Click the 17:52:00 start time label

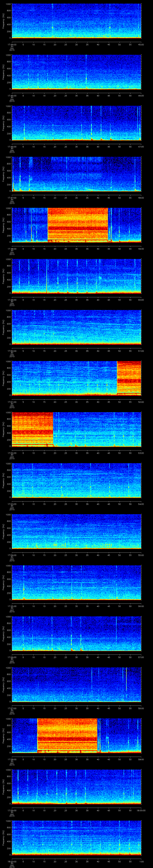12,453
